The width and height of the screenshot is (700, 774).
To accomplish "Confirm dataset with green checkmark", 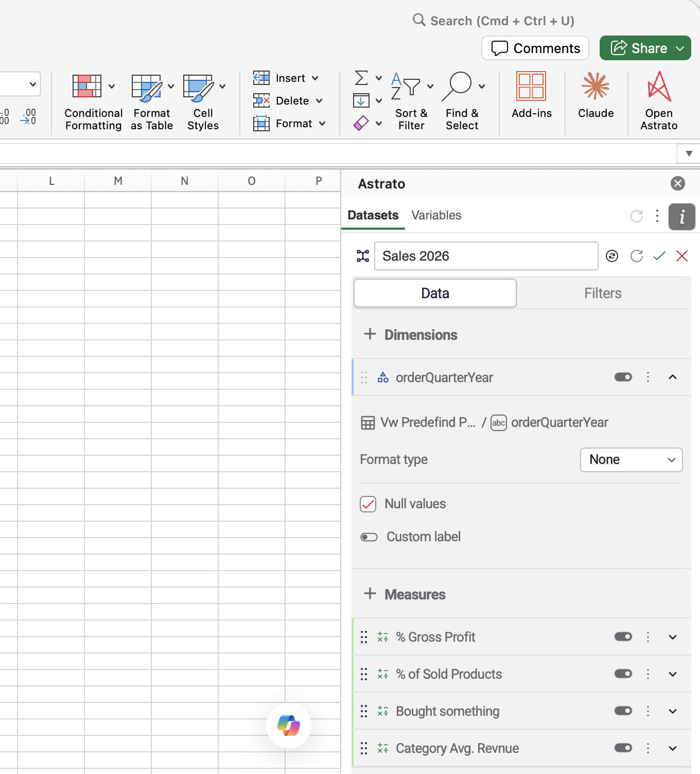I will (659, 256).
